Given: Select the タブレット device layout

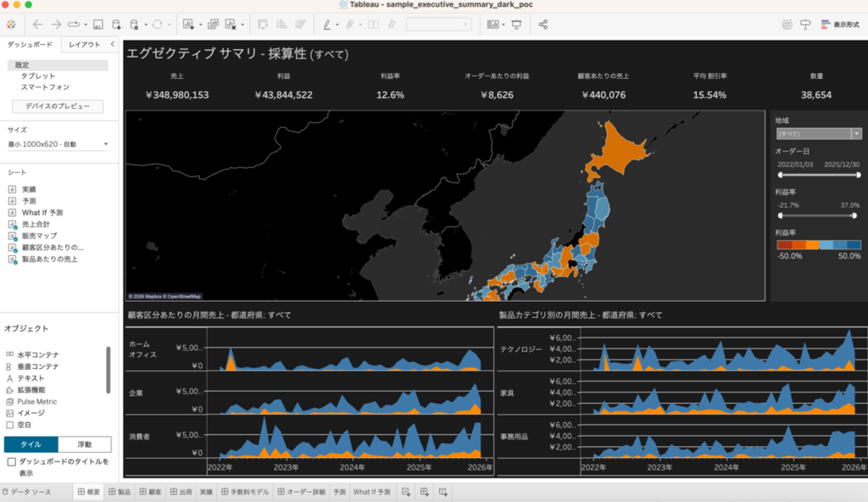Looking at the screenshot, I should (38, 76).
